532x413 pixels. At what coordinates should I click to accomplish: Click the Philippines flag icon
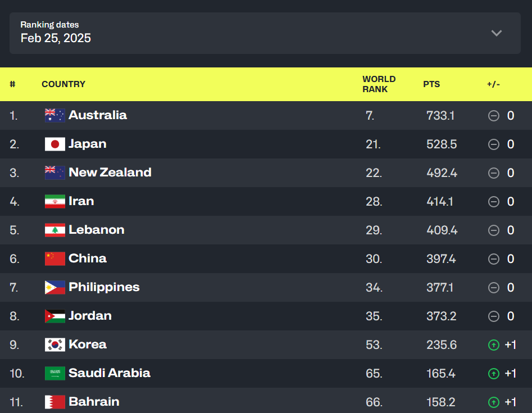tap(55, 288)
